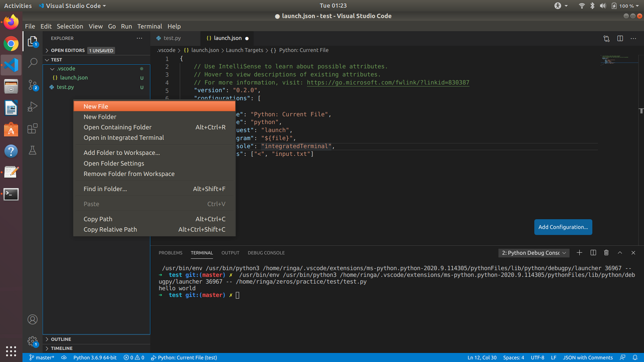Open the editor more actions ellipsis
This screenshot has width=644, height=362.
[x=633, y=38]
